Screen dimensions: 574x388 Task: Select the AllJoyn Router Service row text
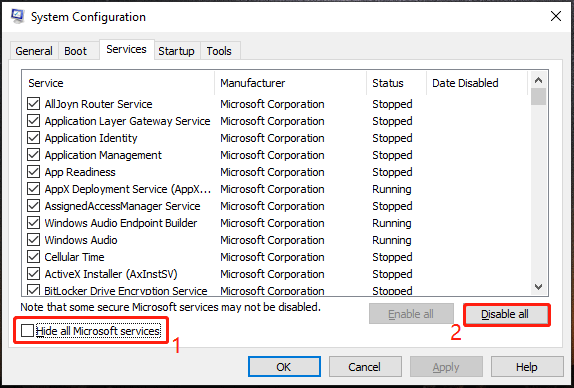click(x=98, y=104)
